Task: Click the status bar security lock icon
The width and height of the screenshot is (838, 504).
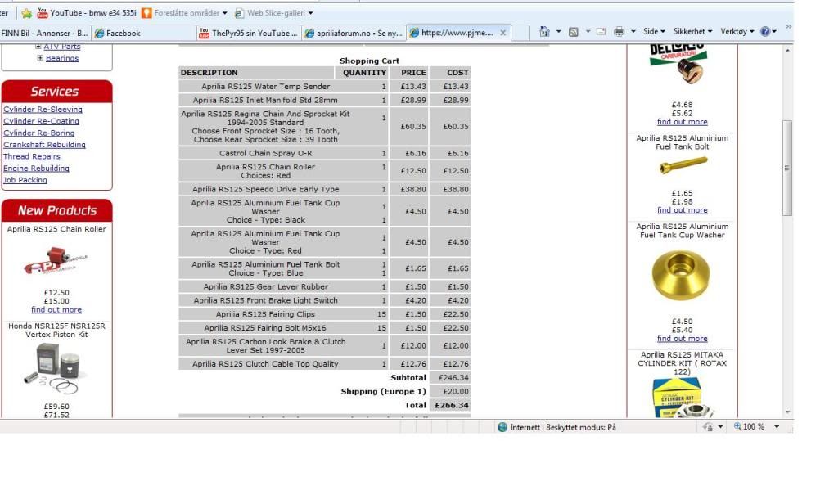Action: (x=708, y=427)
